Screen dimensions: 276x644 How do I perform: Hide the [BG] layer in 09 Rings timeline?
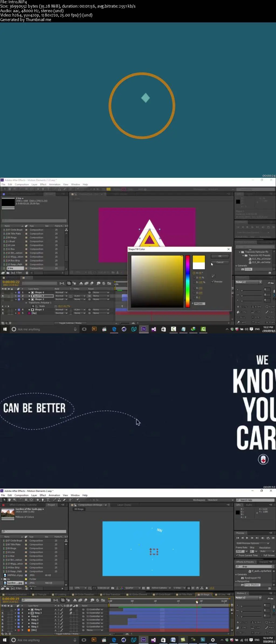pyautogui.click(x=3, y=630)
